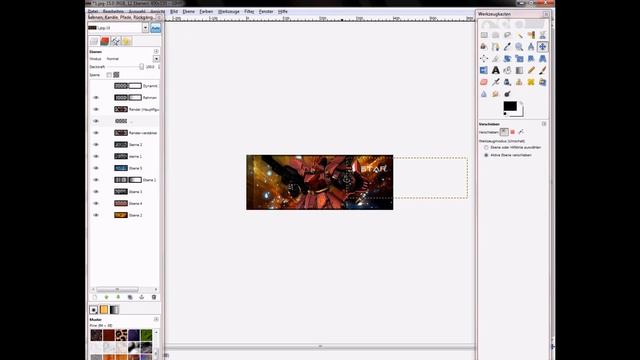Open the Farben menu
The image size is (640, 360).
[206, 11]
